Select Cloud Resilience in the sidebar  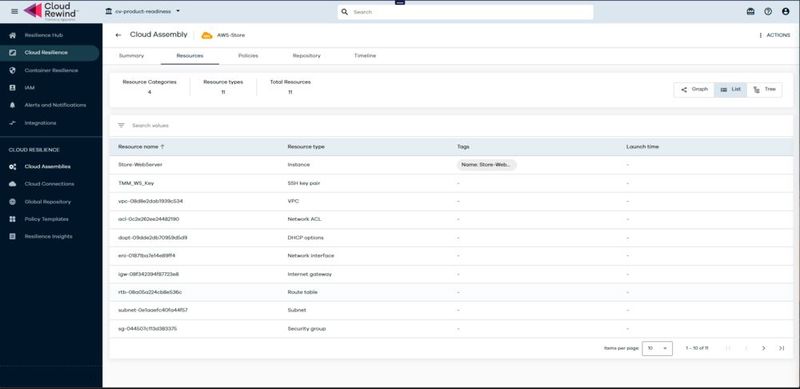[x=49, y=53]
